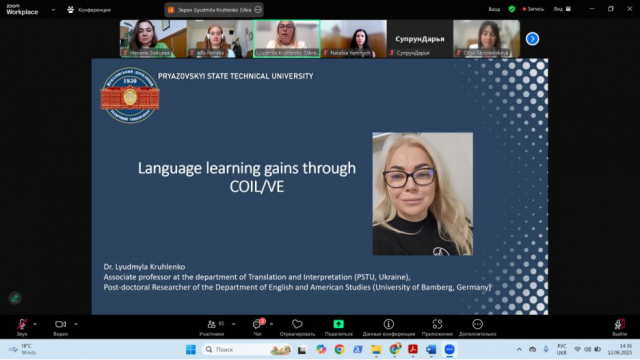This screenshot has height=360, width=640.
Task: Open the Участники participants panel
Action: tap(211, 327)
